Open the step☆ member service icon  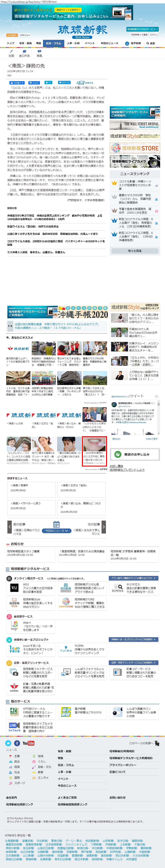(x=14, y=626)
